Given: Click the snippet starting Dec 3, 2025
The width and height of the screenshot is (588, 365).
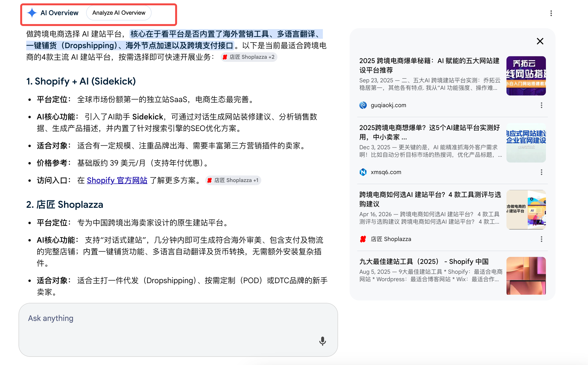Looking at the screenshot, I should point(430,151).
